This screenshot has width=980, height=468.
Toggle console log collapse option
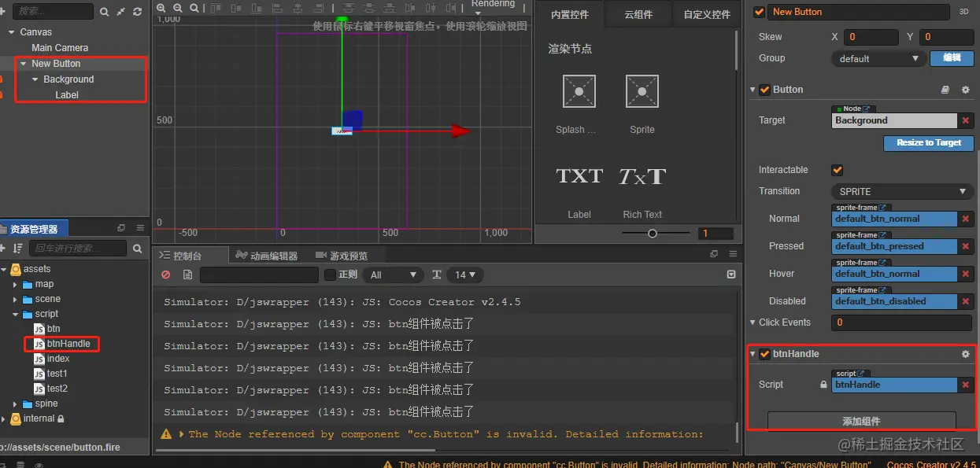(731, 275)
